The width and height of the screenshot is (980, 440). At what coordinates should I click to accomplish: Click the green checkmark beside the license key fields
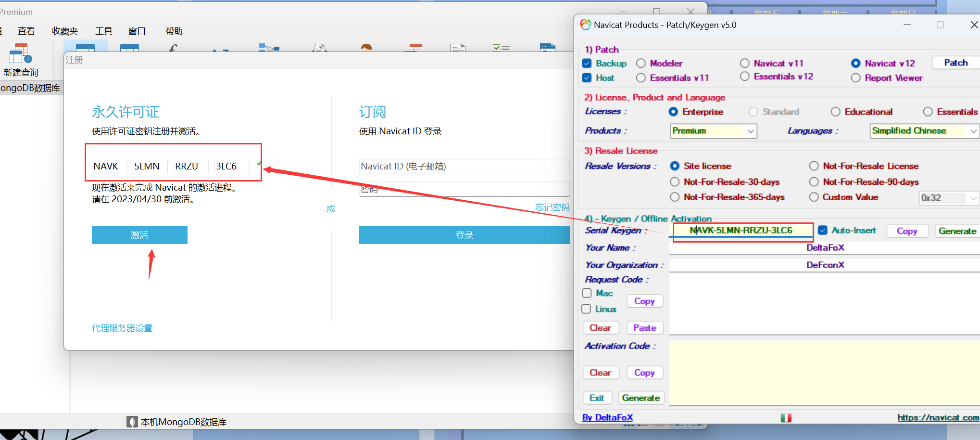259,164
